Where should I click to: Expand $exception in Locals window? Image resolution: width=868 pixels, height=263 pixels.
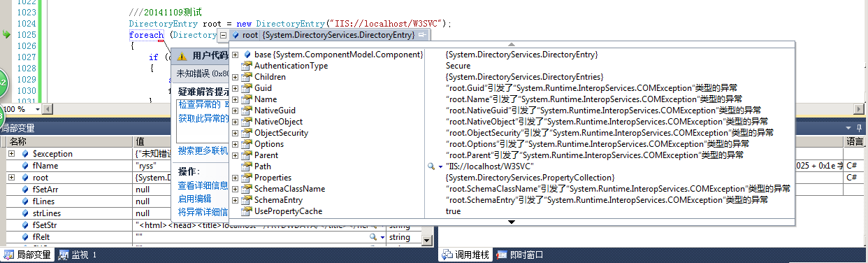click(12, 154)
